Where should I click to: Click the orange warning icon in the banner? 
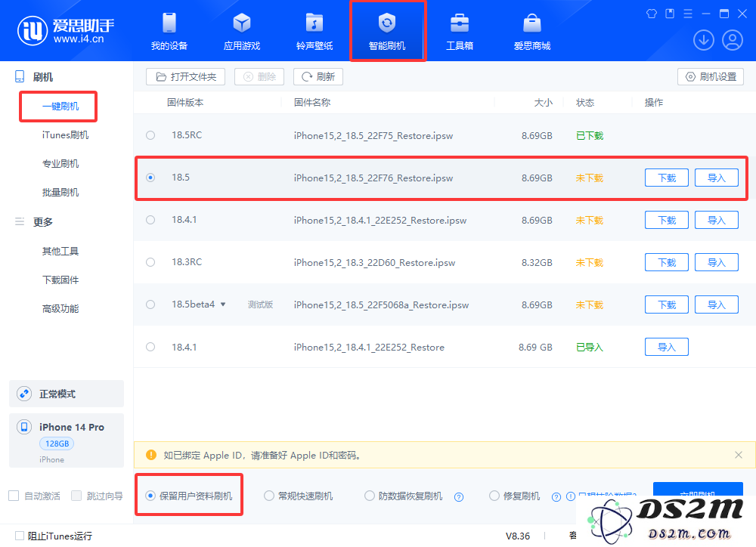[151, 455]
